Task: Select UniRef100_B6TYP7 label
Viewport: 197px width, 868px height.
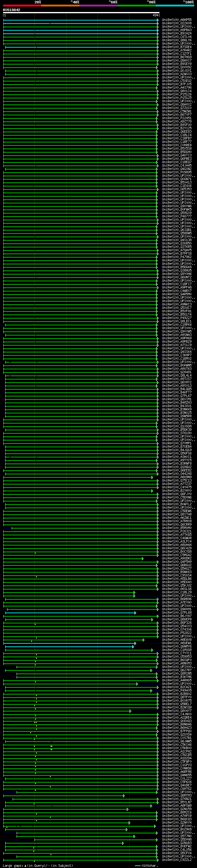Action: 177,115
